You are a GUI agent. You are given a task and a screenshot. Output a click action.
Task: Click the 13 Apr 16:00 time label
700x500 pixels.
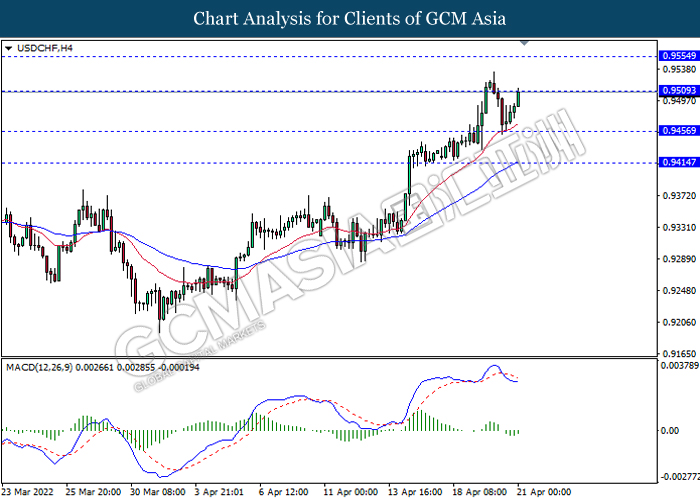(415, 492)
